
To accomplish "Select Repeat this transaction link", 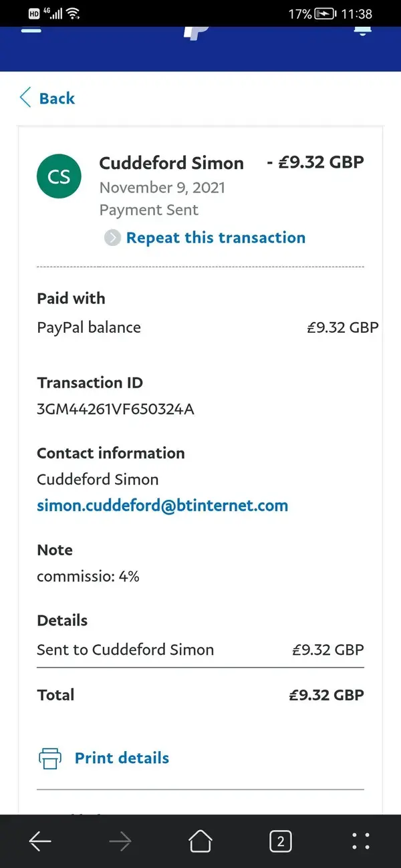I will pos(216,238).
